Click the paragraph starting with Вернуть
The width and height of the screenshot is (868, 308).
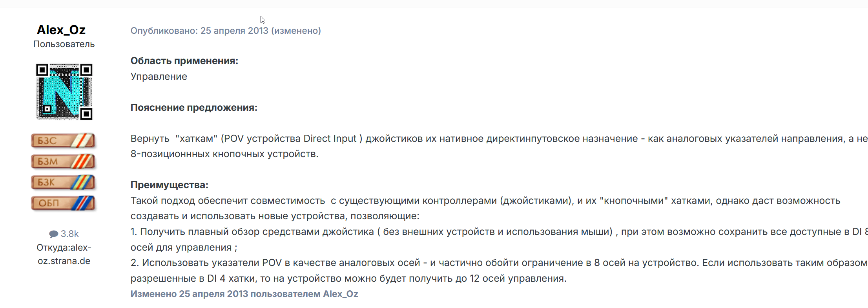click(499, 146)
